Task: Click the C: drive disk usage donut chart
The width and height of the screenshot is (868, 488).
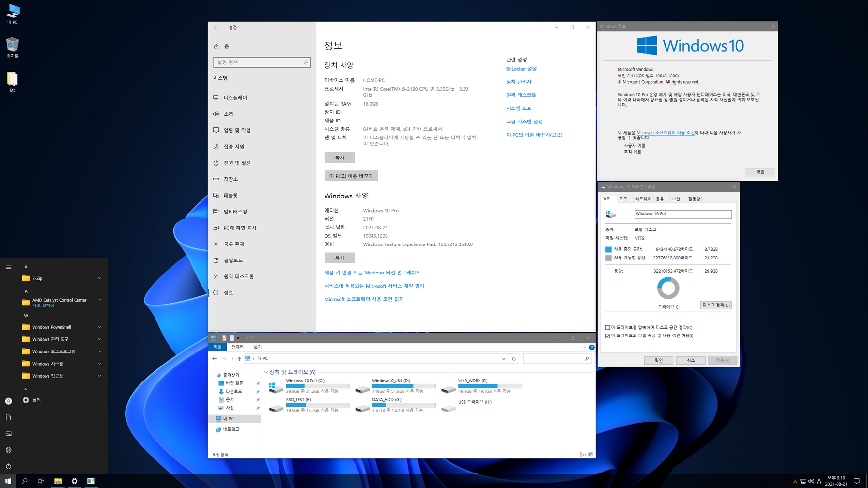Action: click(x=668, y=289)
